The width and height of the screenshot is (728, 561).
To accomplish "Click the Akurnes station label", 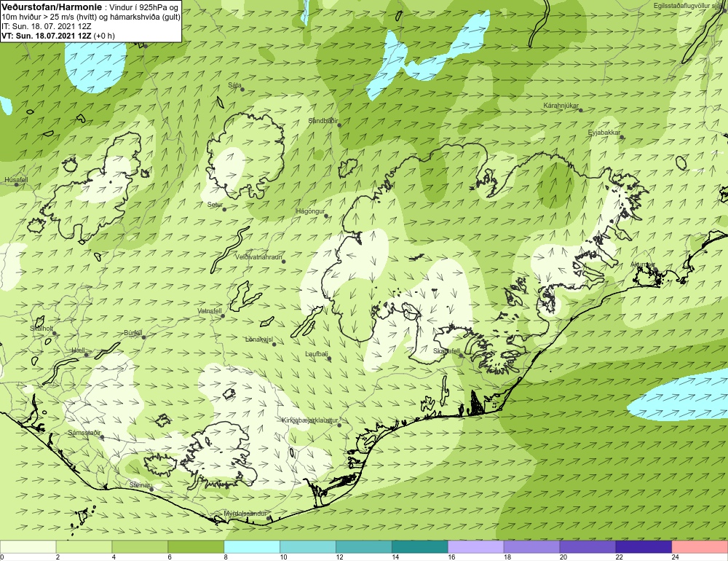I will [x=643, y=264].
